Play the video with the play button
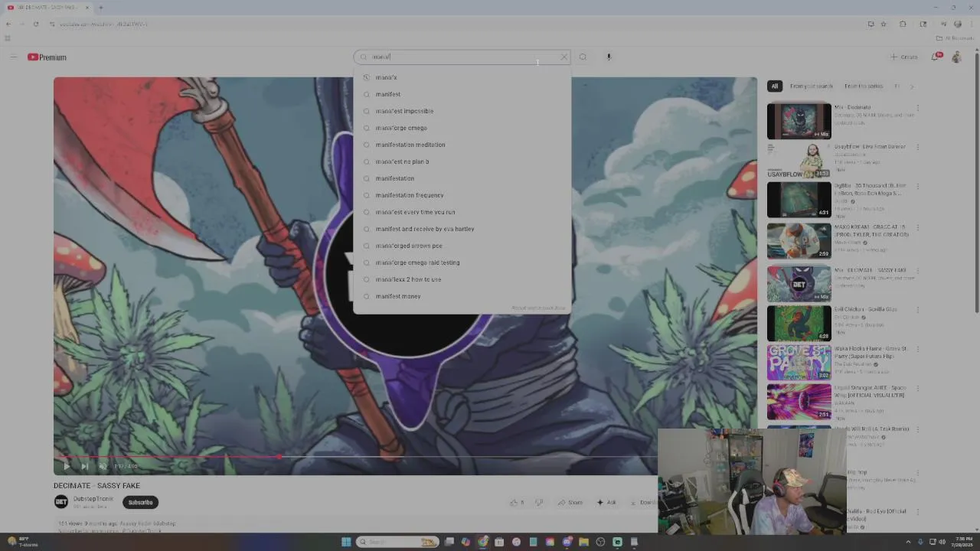The width and height of the screenshot is (980, 551). tap(67, 466)
